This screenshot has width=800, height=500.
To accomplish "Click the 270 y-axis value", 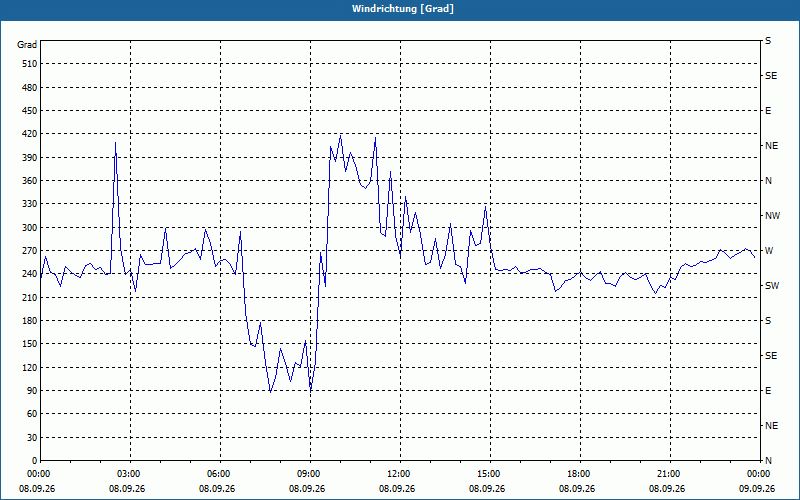I will (30, 251).
